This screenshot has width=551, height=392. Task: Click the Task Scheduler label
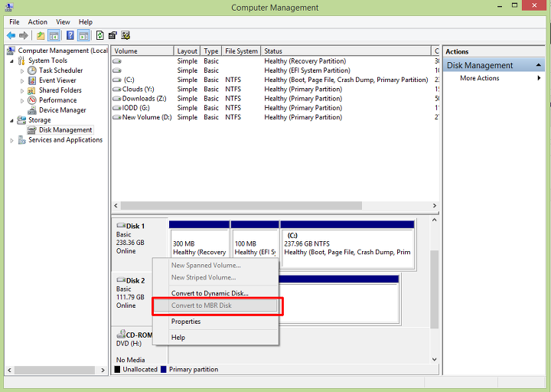click(60, 70)
